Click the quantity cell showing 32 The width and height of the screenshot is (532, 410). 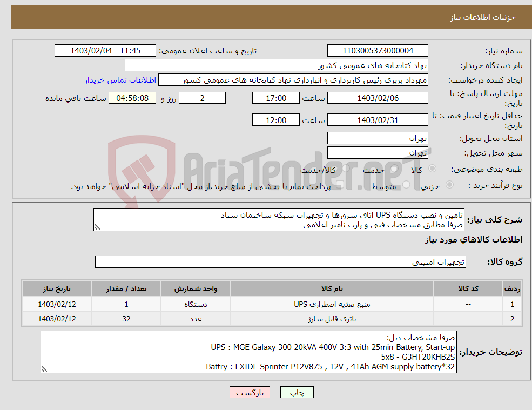coord(126,319)
